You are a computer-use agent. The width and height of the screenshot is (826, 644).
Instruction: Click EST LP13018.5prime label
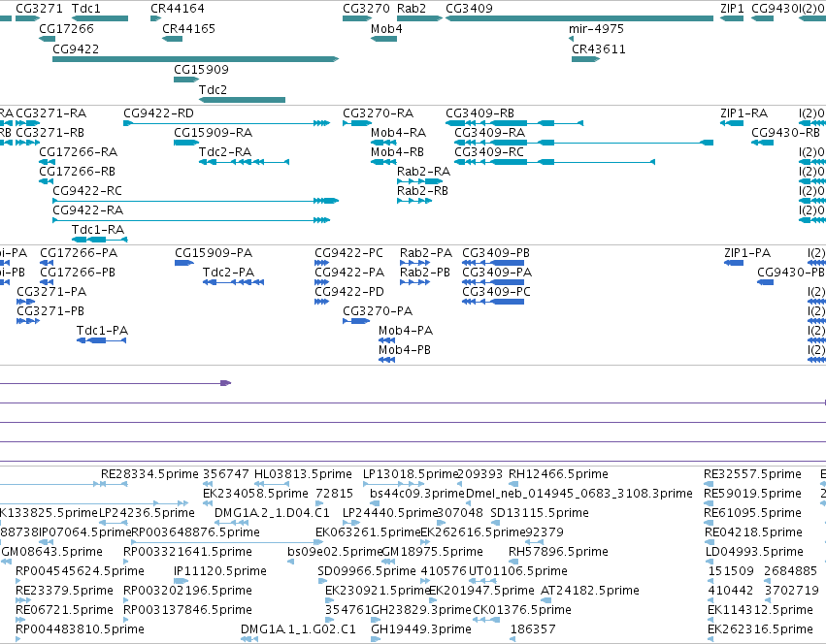tap(411, 474)
